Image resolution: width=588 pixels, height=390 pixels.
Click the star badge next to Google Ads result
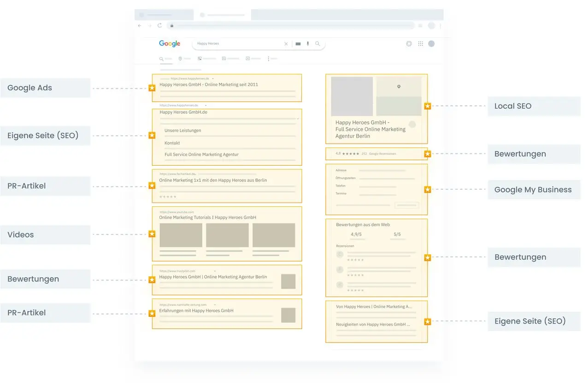[x=152, y=87]
